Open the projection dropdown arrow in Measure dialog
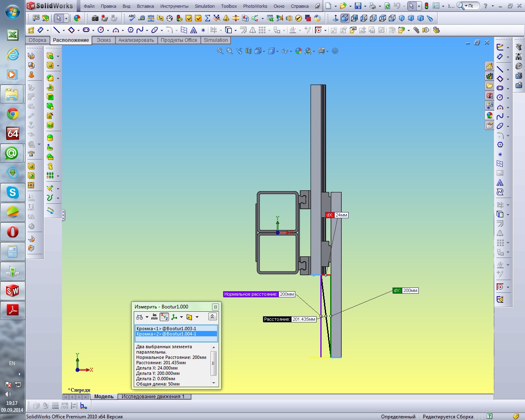Screen dimensions: 525x420 (197, 317)
